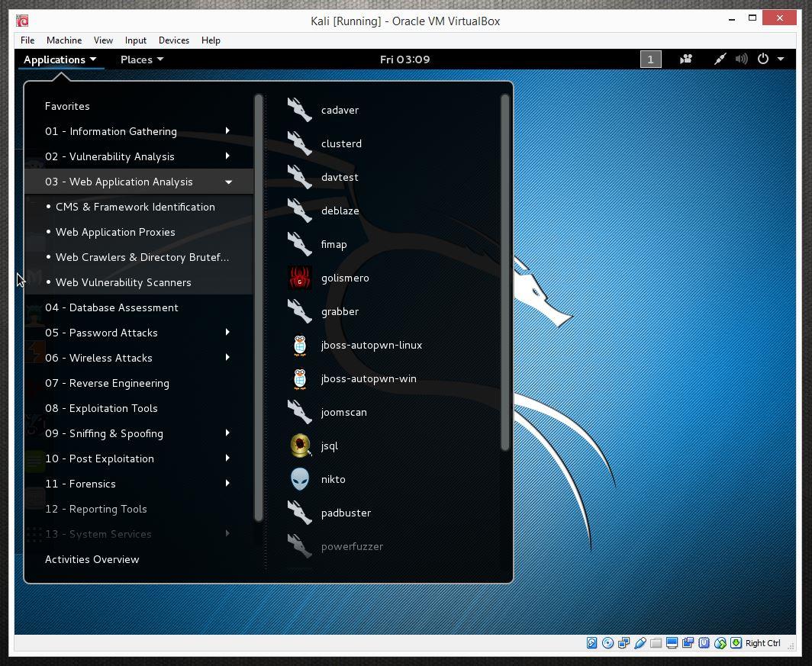The height and width of the screenshot is (666, 812).
Task: Select 08 - Exploitation Tools category
Action: tap(139, 408)
